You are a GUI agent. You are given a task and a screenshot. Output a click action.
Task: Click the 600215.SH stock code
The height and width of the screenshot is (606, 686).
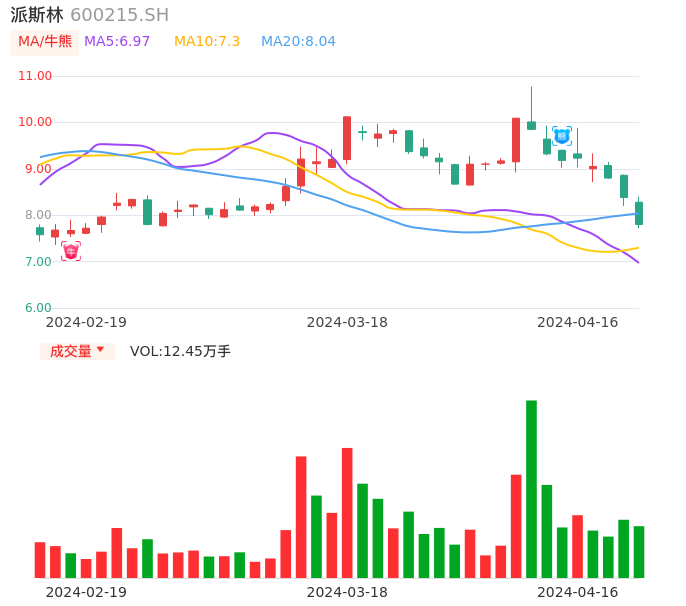pyautogui.click(x=119, y=15)
